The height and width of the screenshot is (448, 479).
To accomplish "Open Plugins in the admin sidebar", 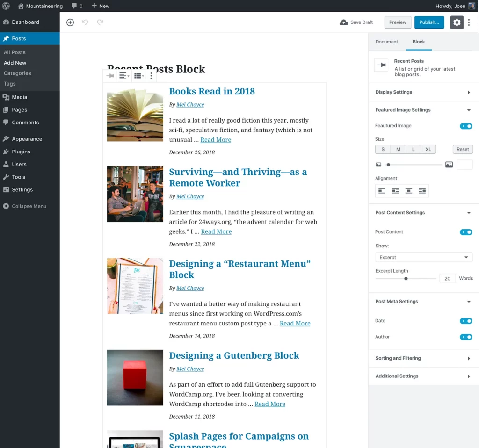I will (21, 152).
